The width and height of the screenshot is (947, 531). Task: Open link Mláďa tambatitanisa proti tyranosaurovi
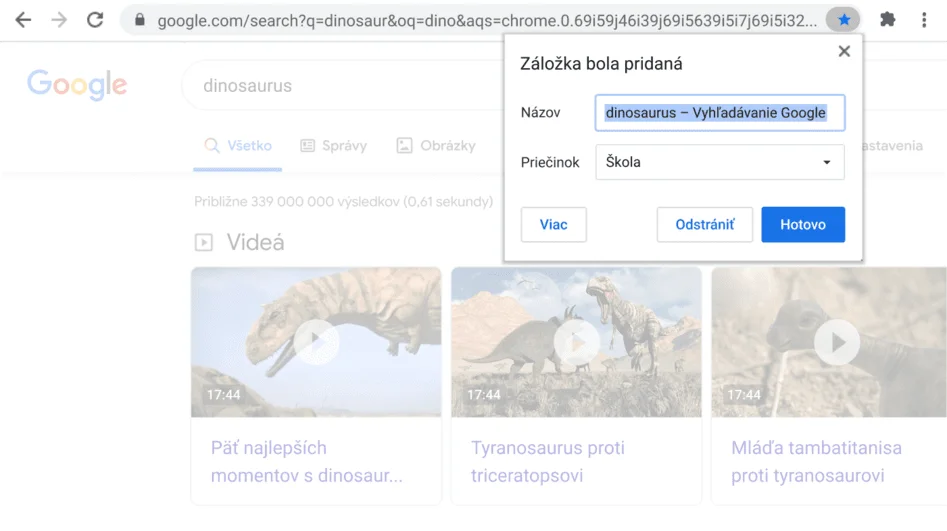(x=816, y=462)
